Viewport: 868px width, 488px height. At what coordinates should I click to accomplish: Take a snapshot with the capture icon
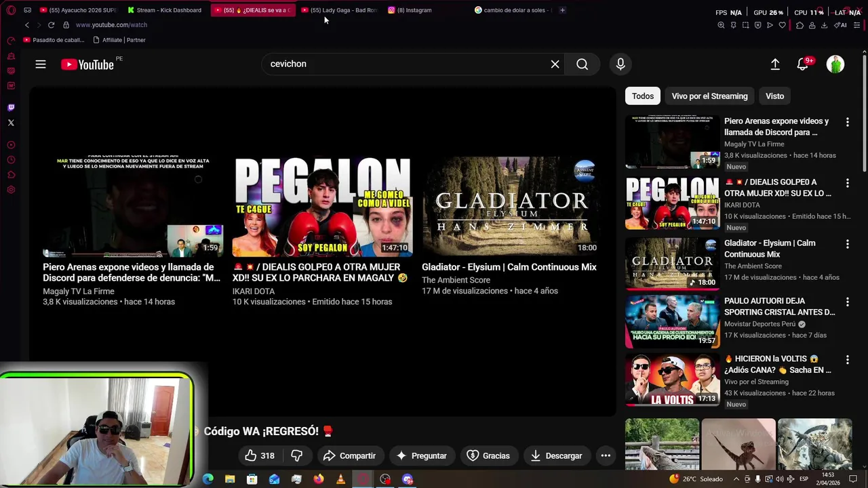(x=745, y=25)
